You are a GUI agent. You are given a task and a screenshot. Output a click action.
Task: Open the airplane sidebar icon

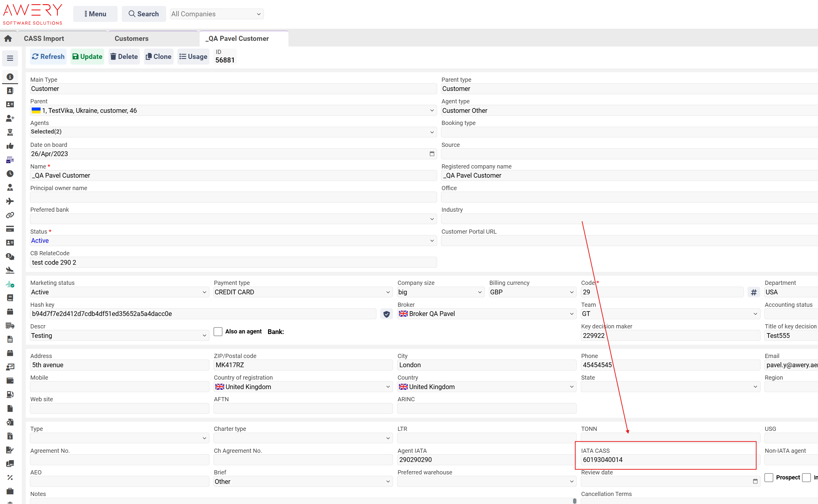(x=10, y=201)
